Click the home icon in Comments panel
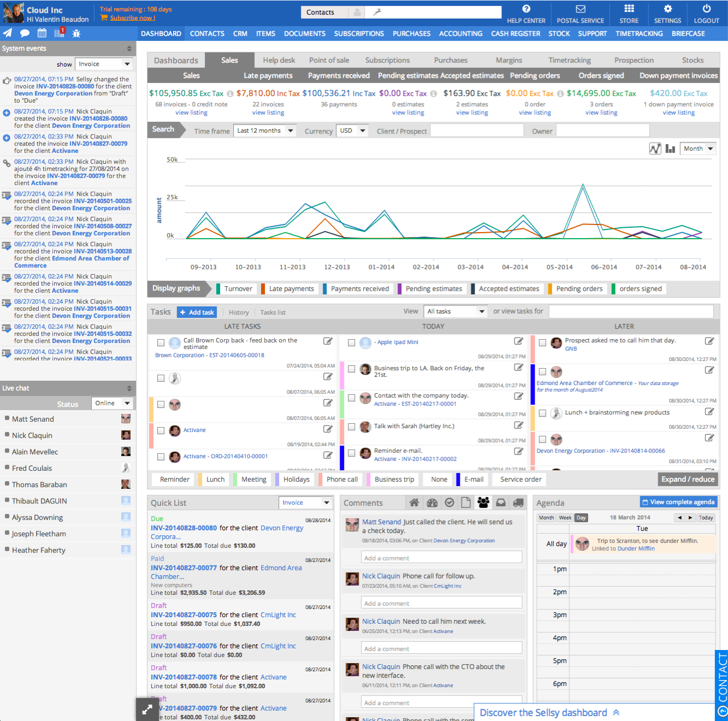This screenshot has width=728, height=721. [415, 503]
